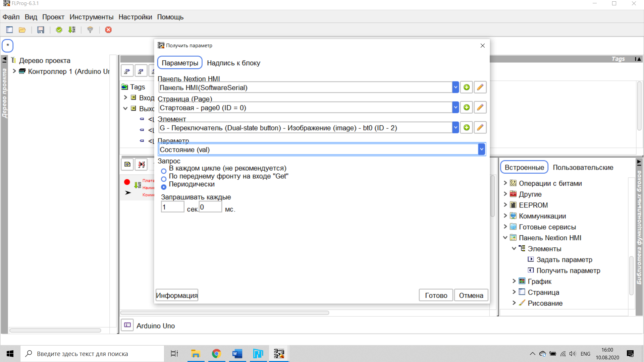
Task: Add new element with green plus icon
Action: 466,128
